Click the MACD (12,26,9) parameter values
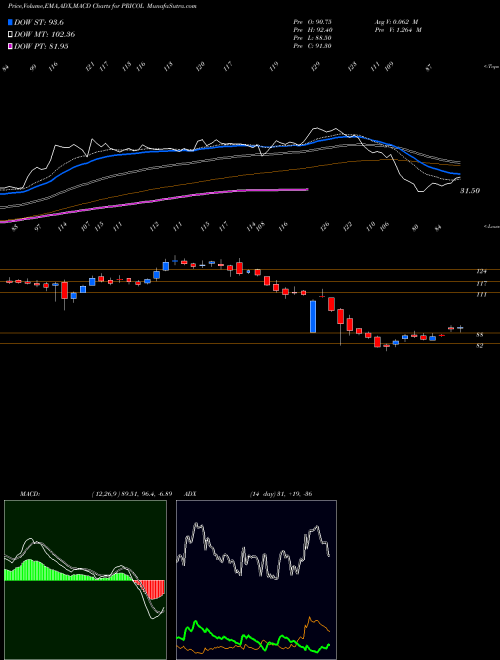Screen dimensions: 500x660 coord(131,494)
